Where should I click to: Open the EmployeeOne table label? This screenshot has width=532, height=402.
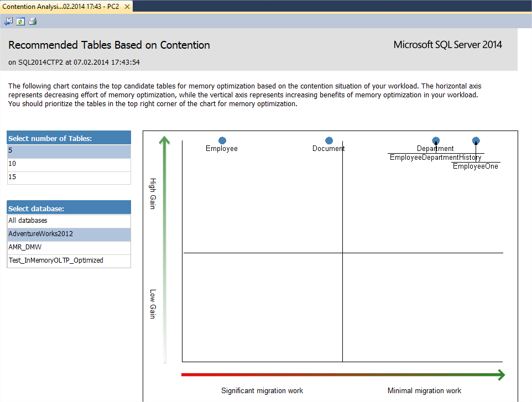476,166
